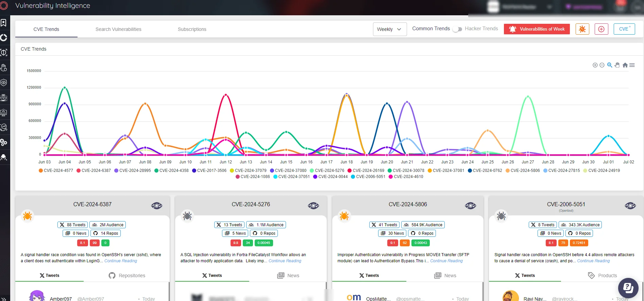Toggle CVE-2024-28995 legend series
Screen dimensions: 644x301
point(133,171)
